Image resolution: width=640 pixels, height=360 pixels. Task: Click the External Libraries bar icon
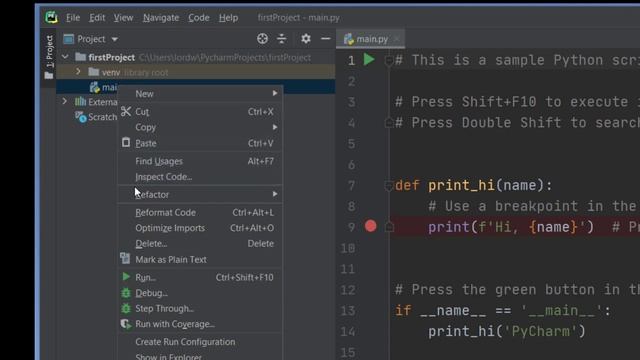click(80, 101)
